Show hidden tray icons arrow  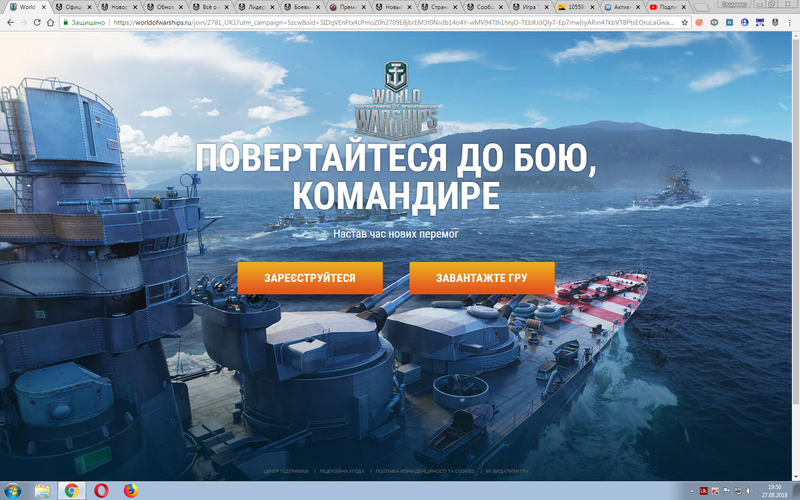[693, 491]
